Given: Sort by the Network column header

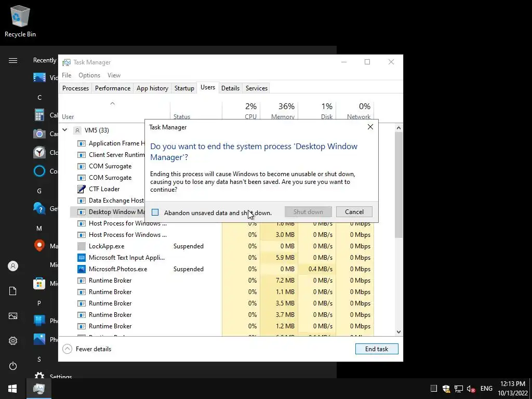Looking at the screenshot, I should [355, 110].
